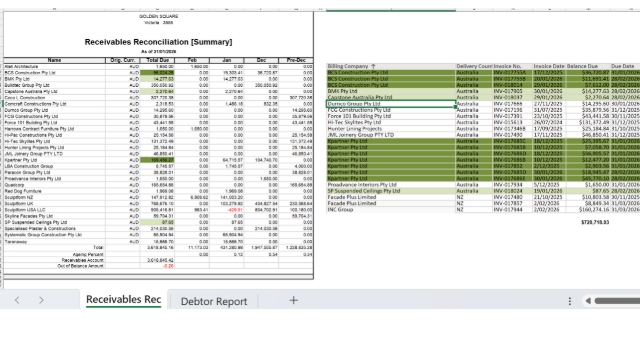This screenshot has height=360, width=640.
Task: Click Hi-Pac Constructions Pty Ltd cell
Action: (x=54, y=135)
